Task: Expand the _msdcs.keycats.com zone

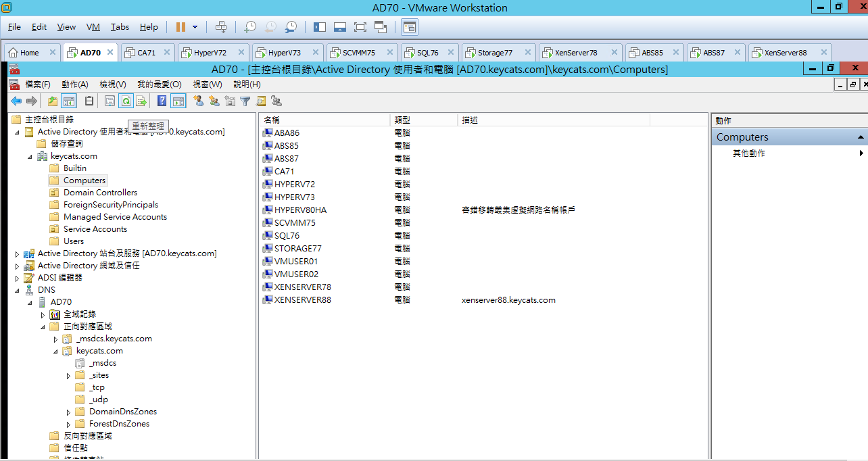Action: 55,339
